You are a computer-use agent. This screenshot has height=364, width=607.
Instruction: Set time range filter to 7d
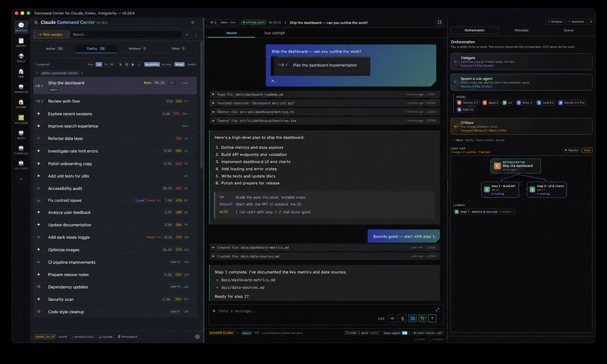tap(105, 64)
